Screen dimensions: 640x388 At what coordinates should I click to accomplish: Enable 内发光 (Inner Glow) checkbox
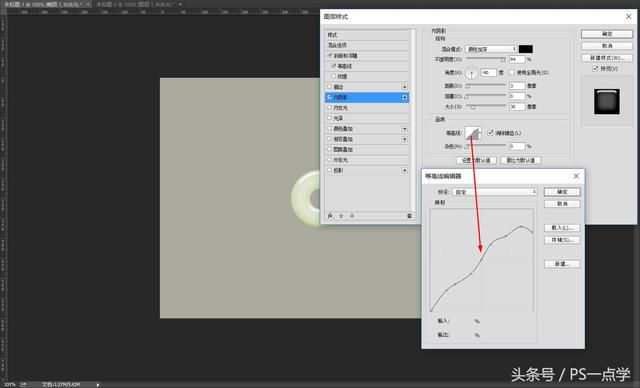(x=330, y=108)
